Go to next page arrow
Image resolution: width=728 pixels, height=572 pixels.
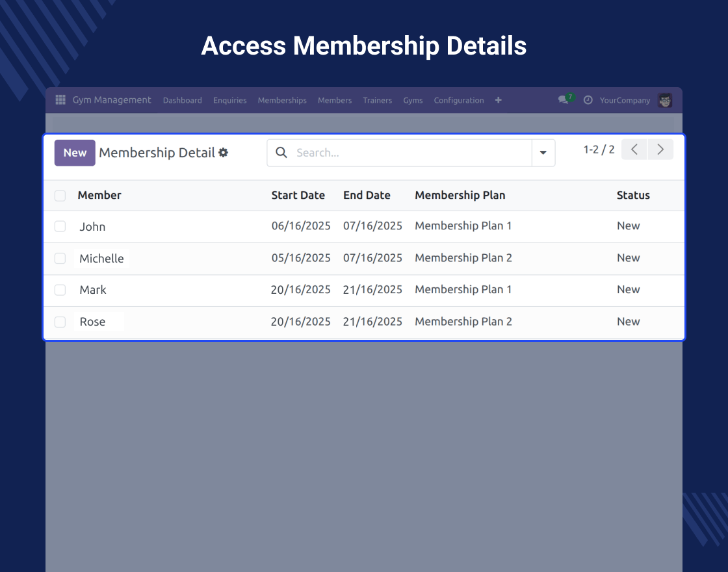[x=660, y=149]
